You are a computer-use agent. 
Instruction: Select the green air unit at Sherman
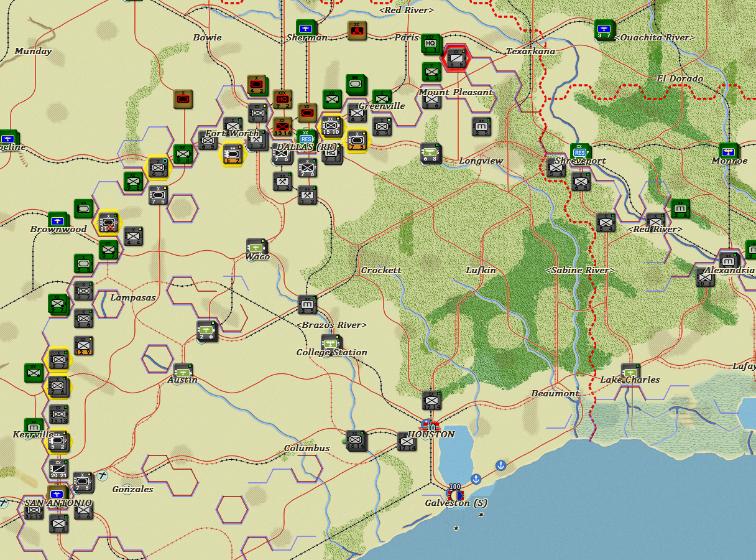pyautogui.click(x=305, y=29)
